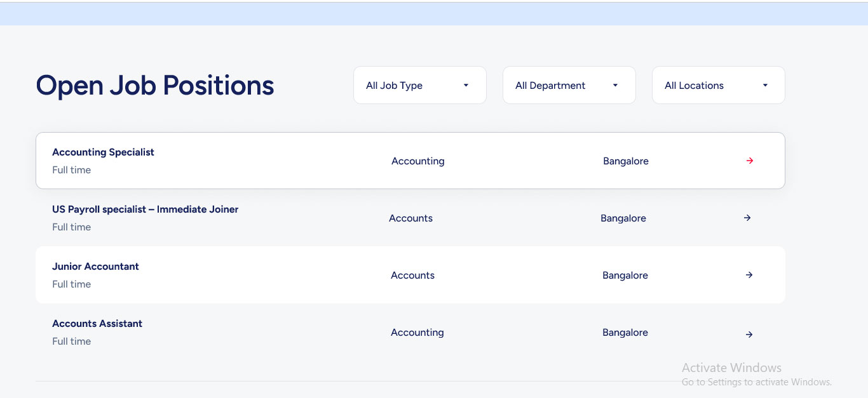Click the caret icon in All Department
Image resolution: width=868 pixels, height=398 pixels.
[615, 85]
